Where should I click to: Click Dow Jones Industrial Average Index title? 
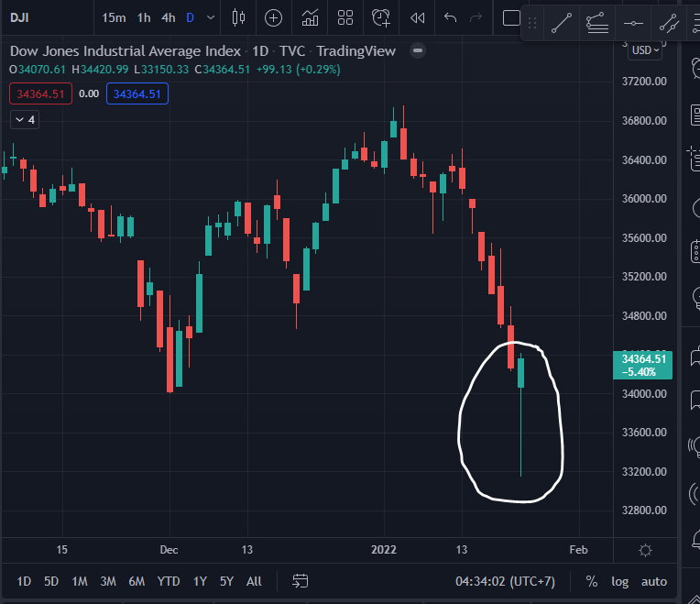[126, 51]
